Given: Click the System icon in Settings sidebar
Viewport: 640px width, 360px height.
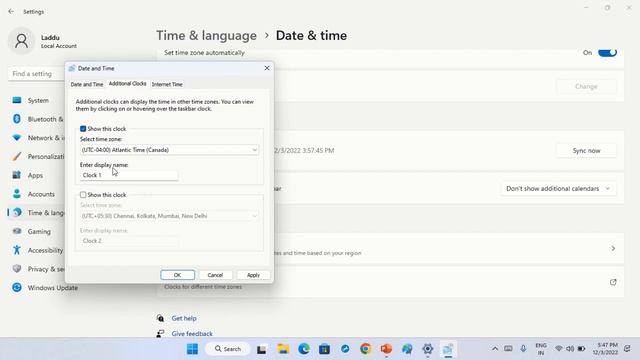Looking at the screenshot, I should pyautogui.click(x=17, y=100).
